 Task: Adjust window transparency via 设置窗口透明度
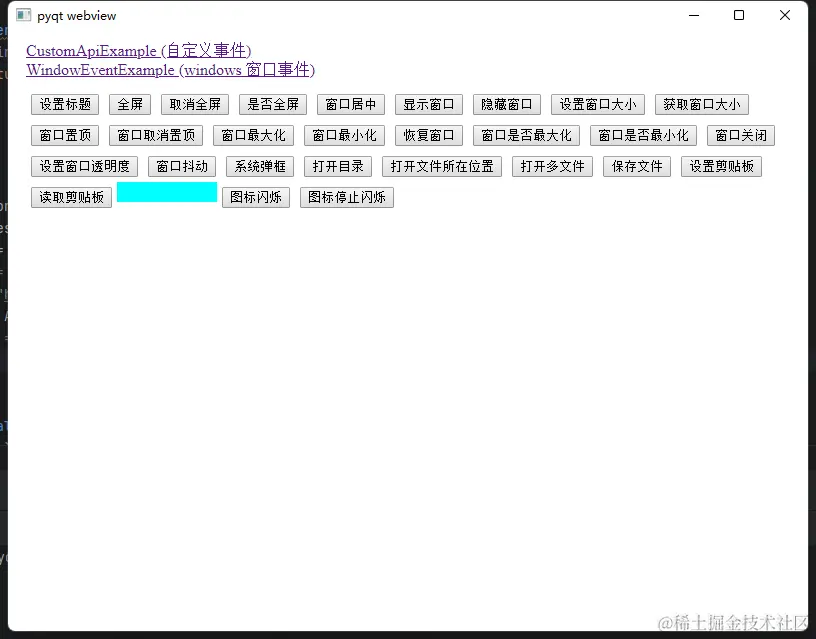[x=83, y=166]
